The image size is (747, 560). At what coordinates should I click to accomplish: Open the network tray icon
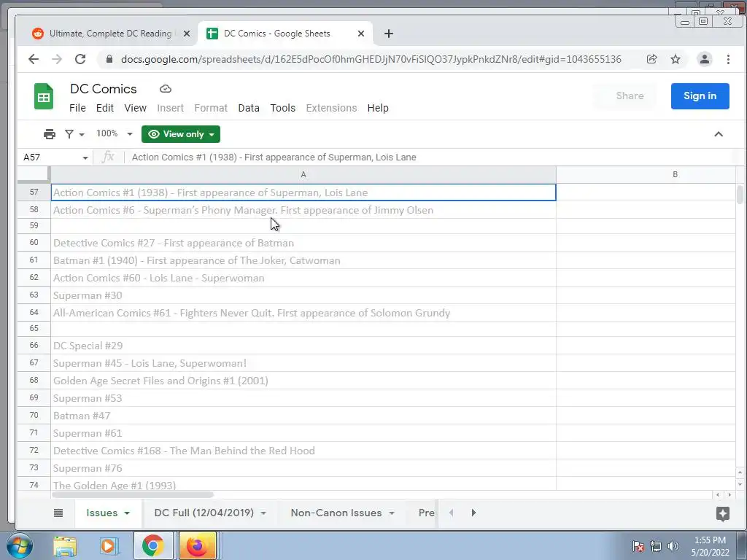coord(656,546)
